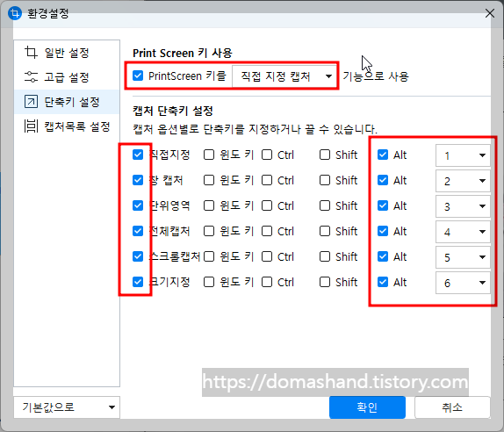Toggle the PrintScreen 키를 checkbox

click(x=138, y=76)
